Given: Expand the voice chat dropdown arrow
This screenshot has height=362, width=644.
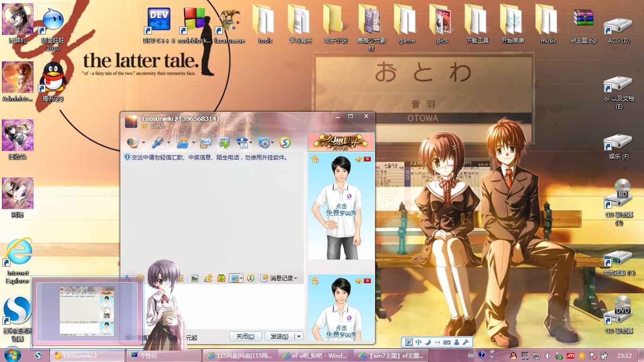Looking at the screenshot, I should (168, 143).
